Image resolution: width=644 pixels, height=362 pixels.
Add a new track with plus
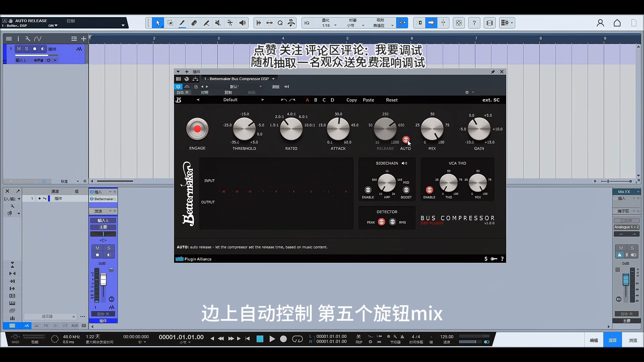coord(84,39)
